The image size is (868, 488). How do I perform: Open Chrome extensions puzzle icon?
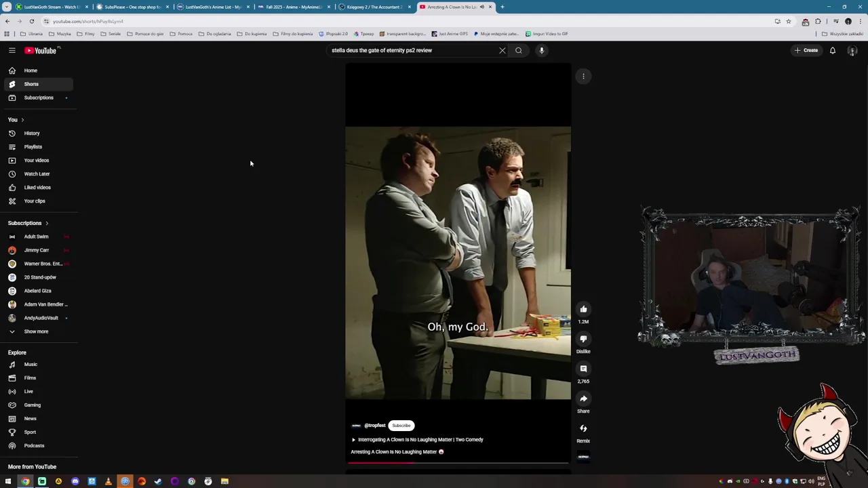818,21
